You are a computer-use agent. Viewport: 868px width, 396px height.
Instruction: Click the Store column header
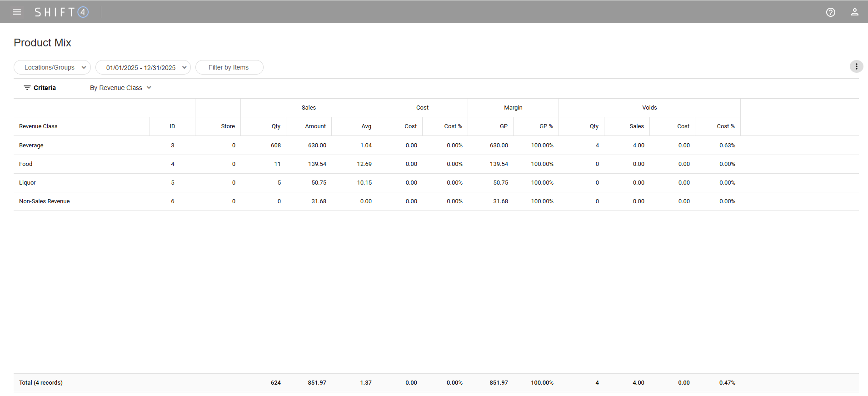[228, 126]
